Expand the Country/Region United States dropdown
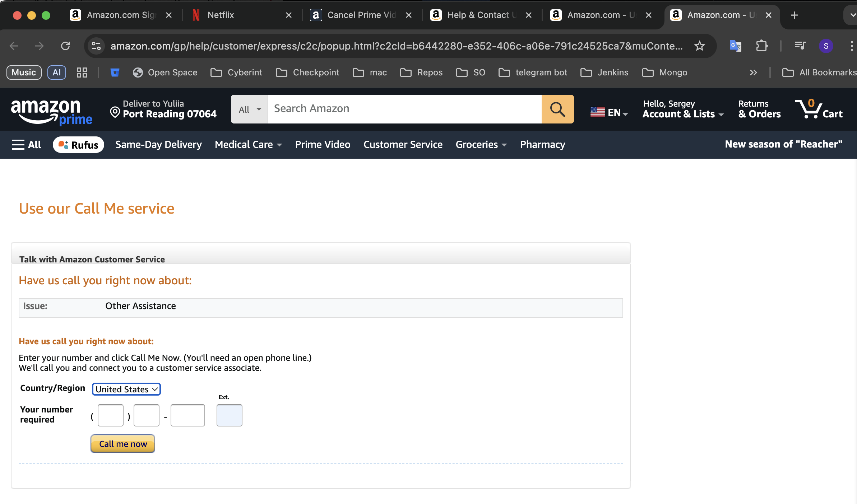Screen dimensions: 857x504 coord(126,389)
